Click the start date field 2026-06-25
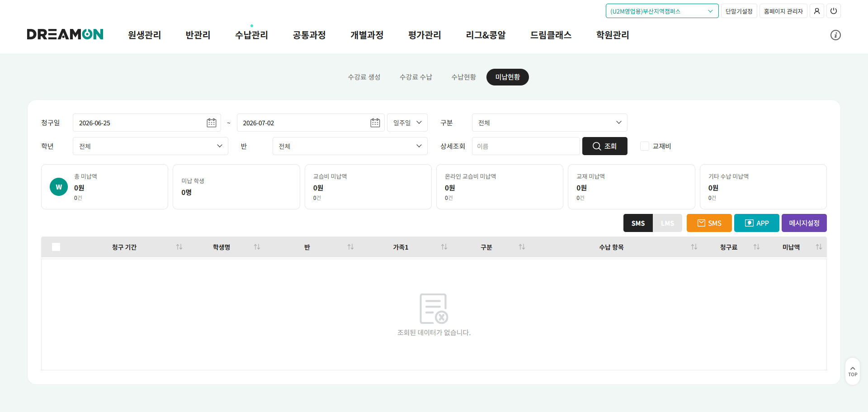 pyautogui.click(x=146, y=123)
